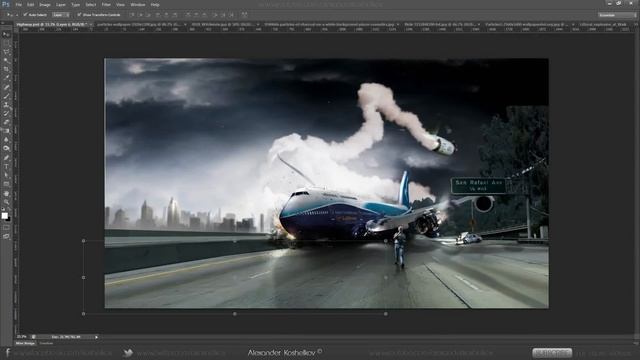Screen dimensions: 640x360
Task: Select the Eraser tool
Action: tap(6, 122)
